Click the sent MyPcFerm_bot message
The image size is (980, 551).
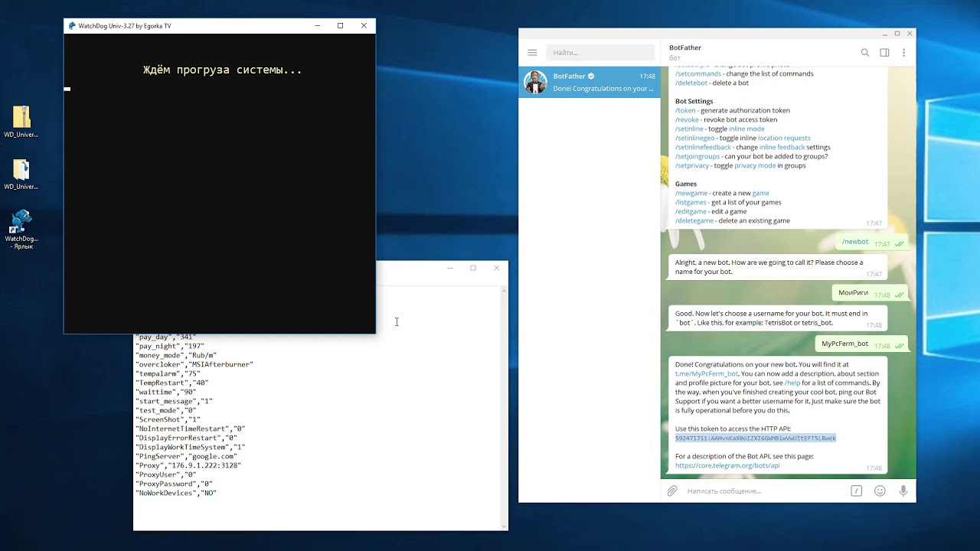pos(862,344)
